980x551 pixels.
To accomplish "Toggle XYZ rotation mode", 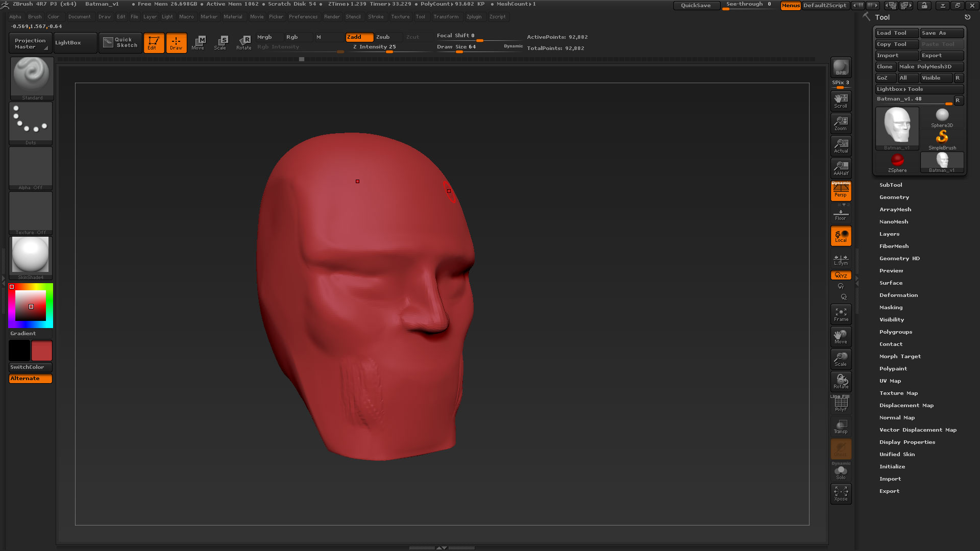I will tap(841, 275).
